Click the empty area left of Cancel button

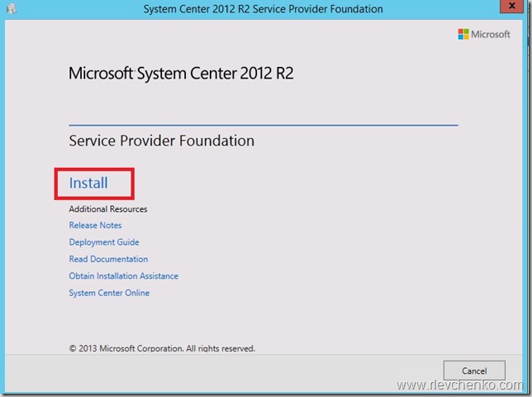[330, 370]
